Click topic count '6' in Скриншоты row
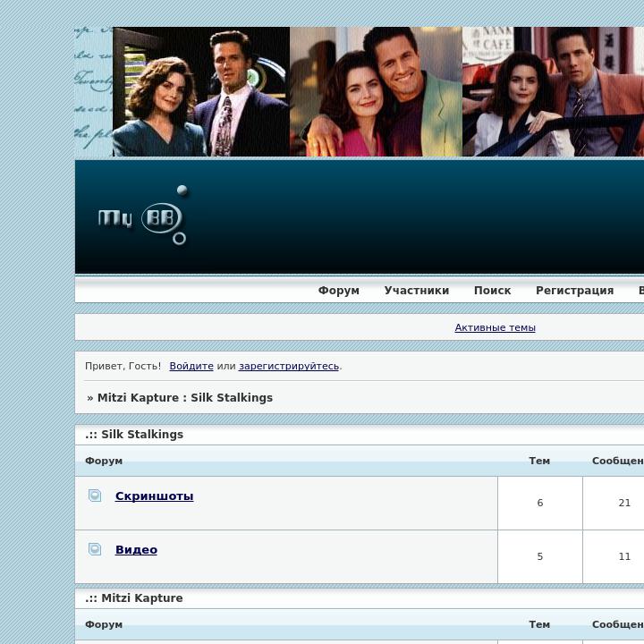The image size is (644, 644). (539, 503)
